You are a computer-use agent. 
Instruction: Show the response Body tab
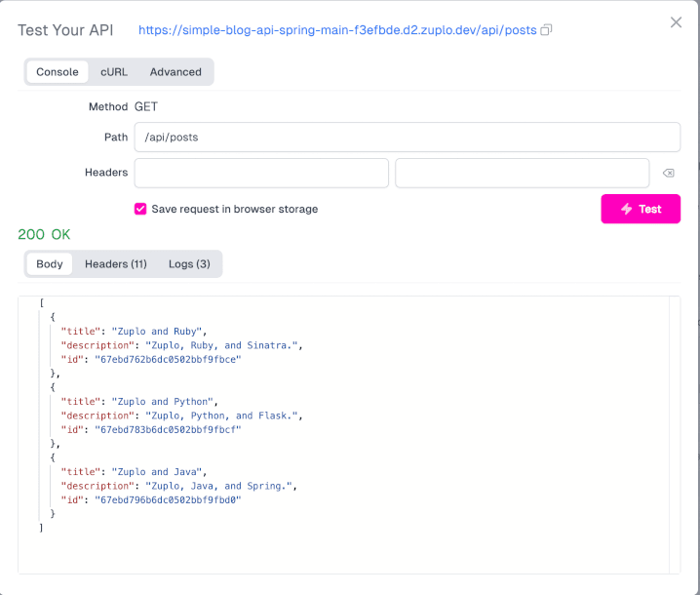[x=50, y=264]
